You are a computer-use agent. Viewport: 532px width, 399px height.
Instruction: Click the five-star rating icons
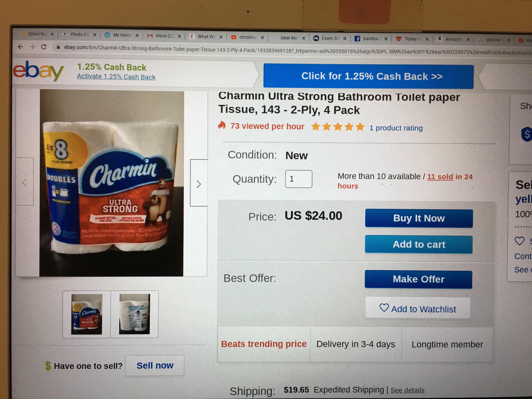(338, 127)
